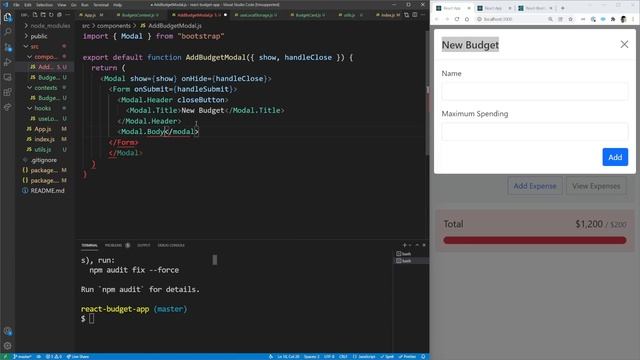Bookmark this page with star icon

571,19
